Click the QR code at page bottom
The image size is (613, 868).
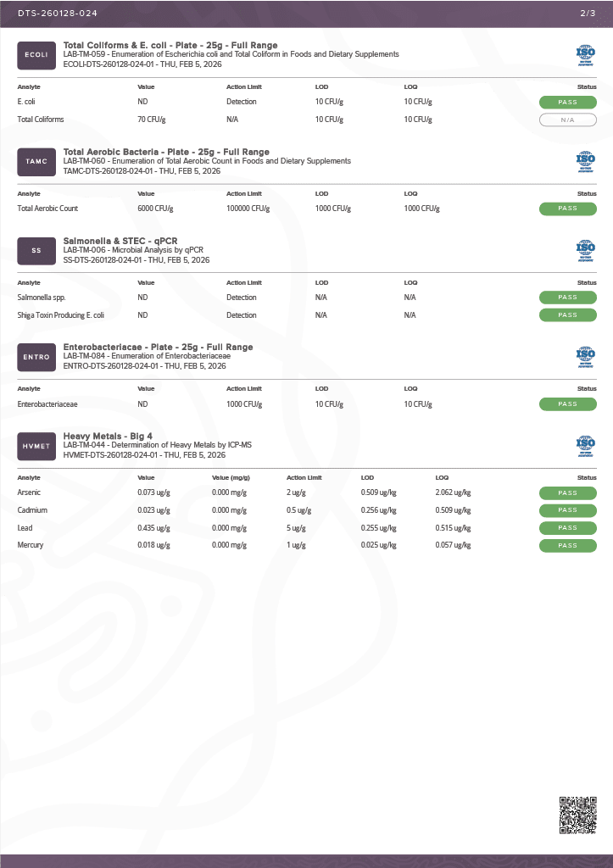point(578,815)
